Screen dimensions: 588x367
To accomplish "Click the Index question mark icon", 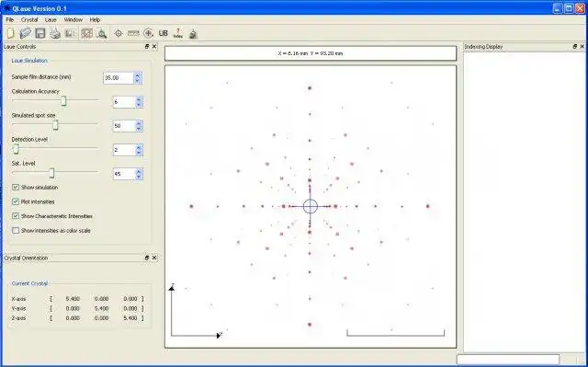I will tap(178, 33).
